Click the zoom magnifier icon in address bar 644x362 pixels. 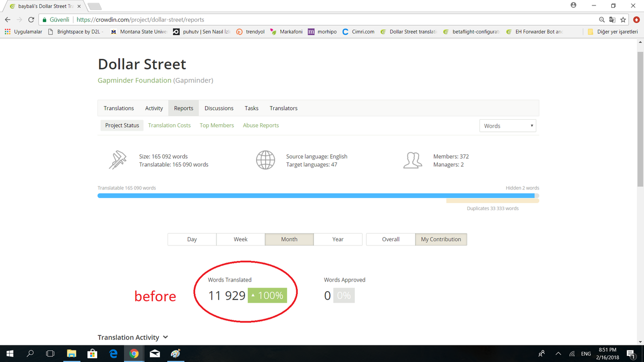pyautogui.click(x=602, y=20)
